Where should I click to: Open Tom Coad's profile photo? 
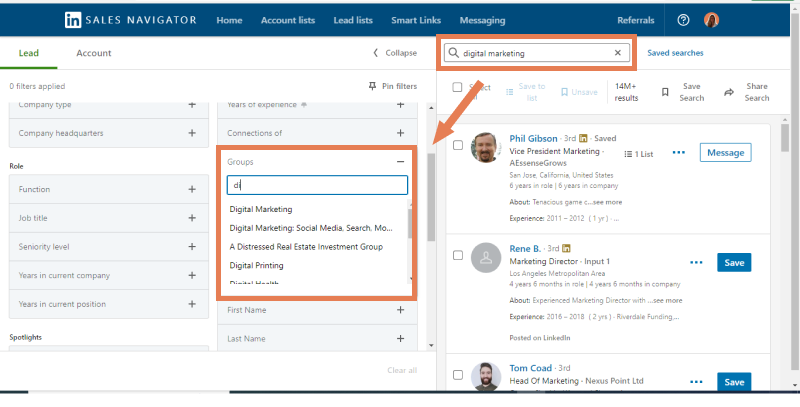[486, 377]
